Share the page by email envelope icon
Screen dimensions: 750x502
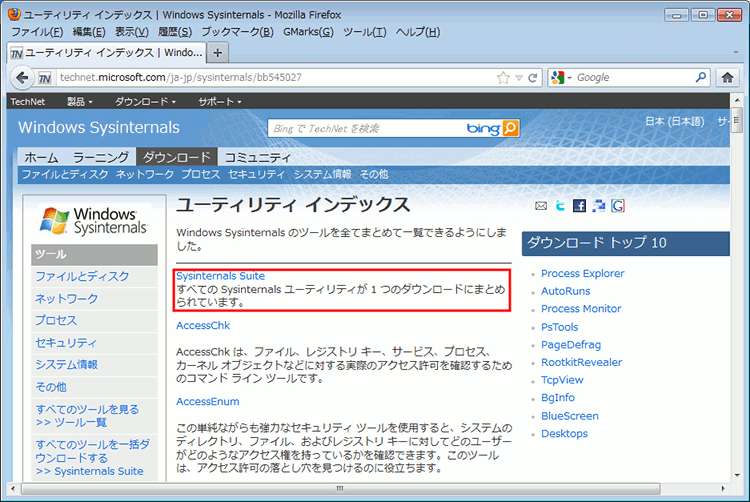coord(541,206)
